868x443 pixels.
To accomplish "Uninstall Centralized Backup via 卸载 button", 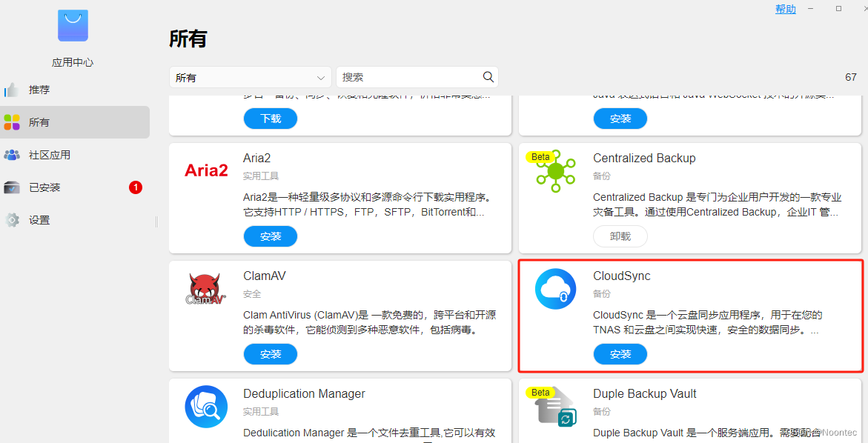I will pos(620,236).
